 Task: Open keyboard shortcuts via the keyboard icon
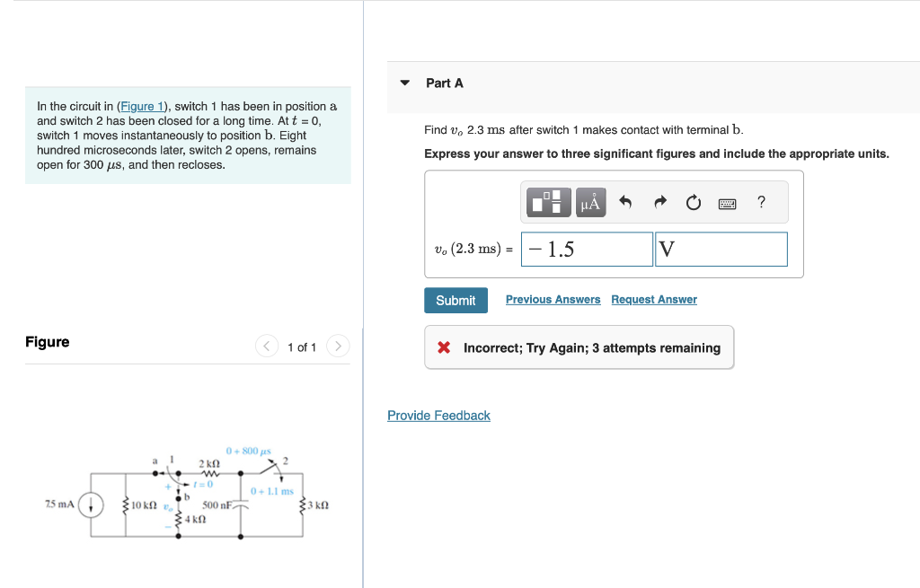tap(728, 202)
